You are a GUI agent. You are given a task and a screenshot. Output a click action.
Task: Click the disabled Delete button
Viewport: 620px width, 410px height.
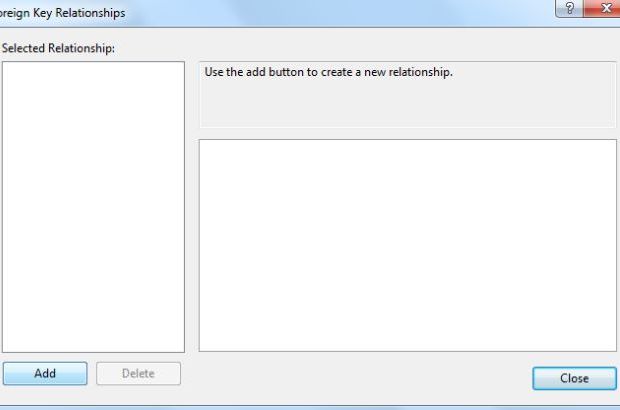138,373
